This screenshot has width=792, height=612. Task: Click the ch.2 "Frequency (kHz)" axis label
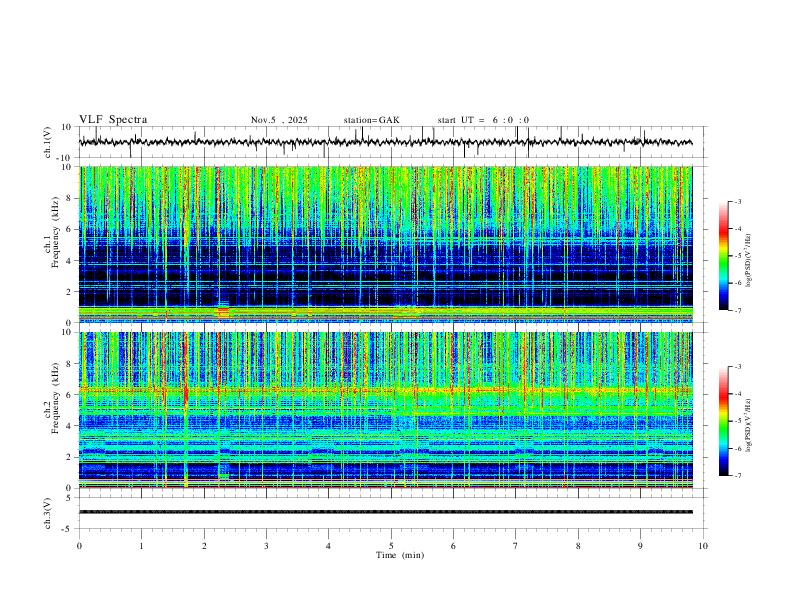[x=55, y=398]
